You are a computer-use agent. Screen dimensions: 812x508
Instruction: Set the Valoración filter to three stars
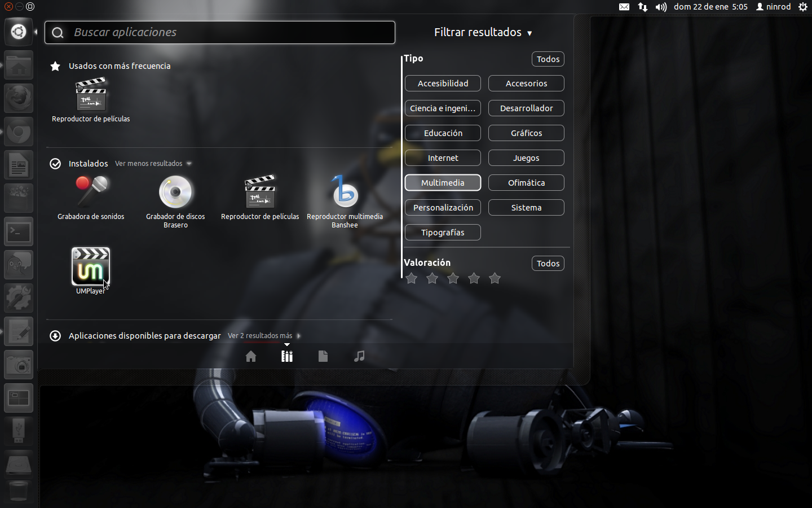click(453, 278)
